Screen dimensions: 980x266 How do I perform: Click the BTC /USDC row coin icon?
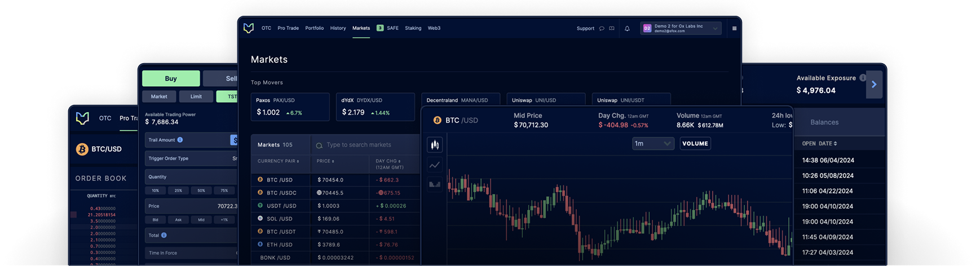pos(260,192)
